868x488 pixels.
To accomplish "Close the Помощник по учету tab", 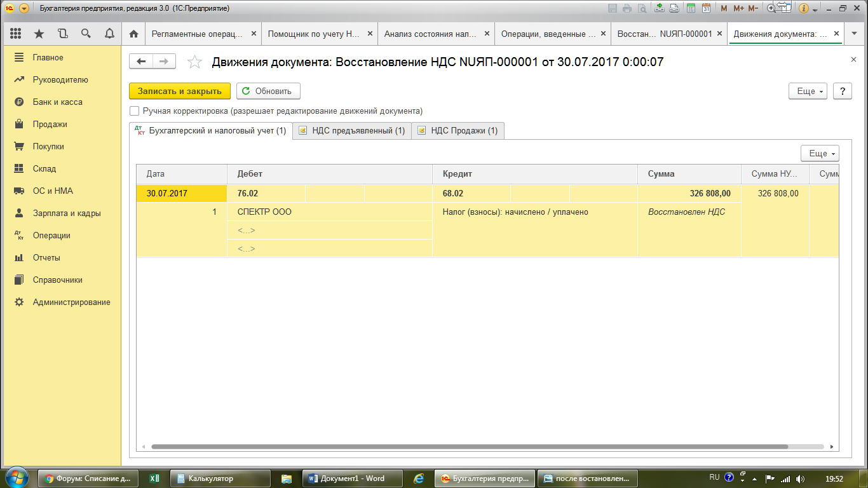I will [x=370, y=34].
